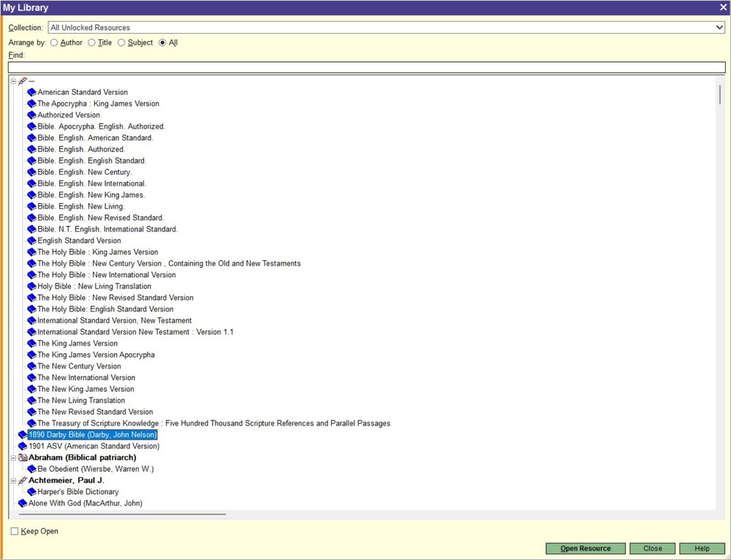This screenshot has height=560, width=731.
Task: Click book icon next to Bible. English. New Century.
Action: (31, 172)
